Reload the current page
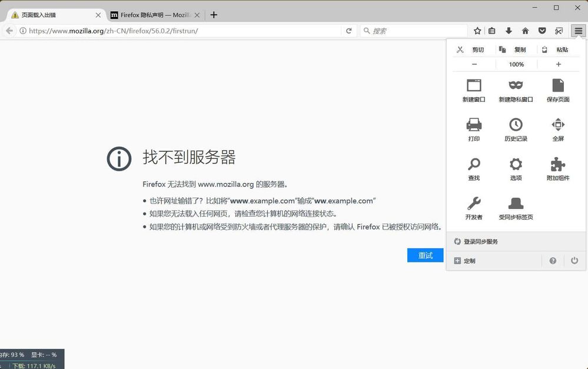588x369 pixels. tap(349, 31)
